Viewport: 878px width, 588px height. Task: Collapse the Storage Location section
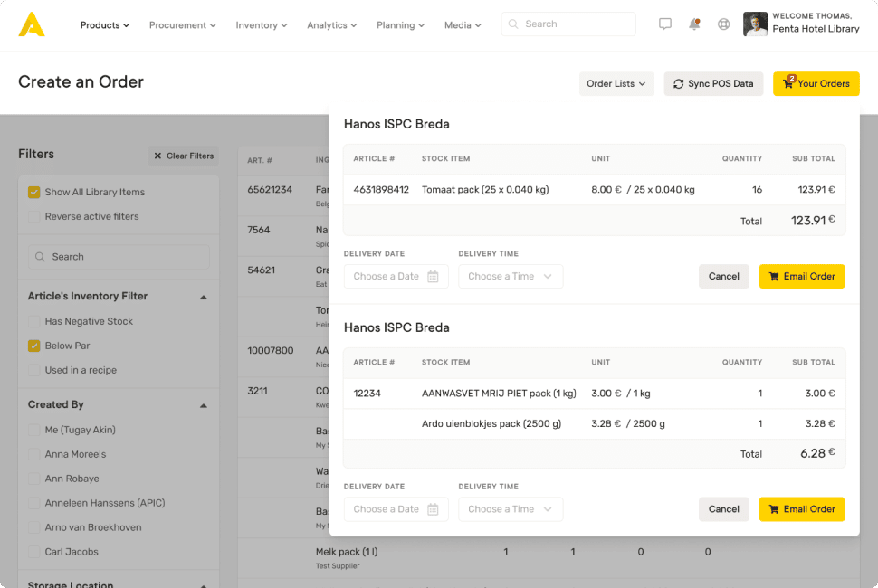[204, 585]
